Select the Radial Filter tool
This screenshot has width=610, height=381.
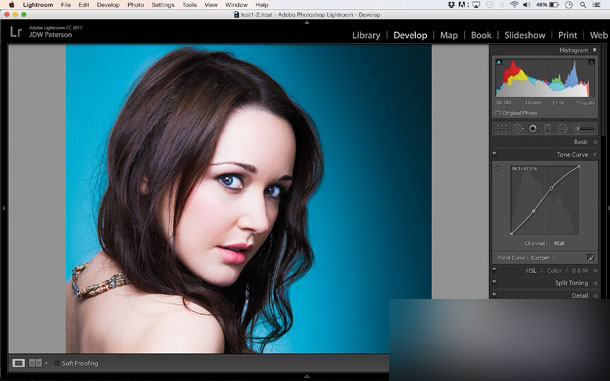(562, 128)
